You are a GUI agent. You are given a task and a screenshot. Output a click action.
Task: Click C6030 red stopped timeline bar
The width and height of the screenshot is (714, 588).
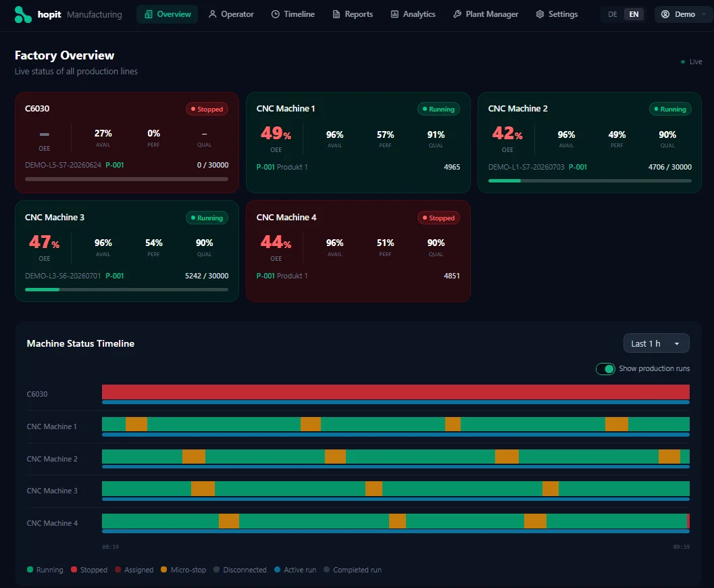point(395,392)
